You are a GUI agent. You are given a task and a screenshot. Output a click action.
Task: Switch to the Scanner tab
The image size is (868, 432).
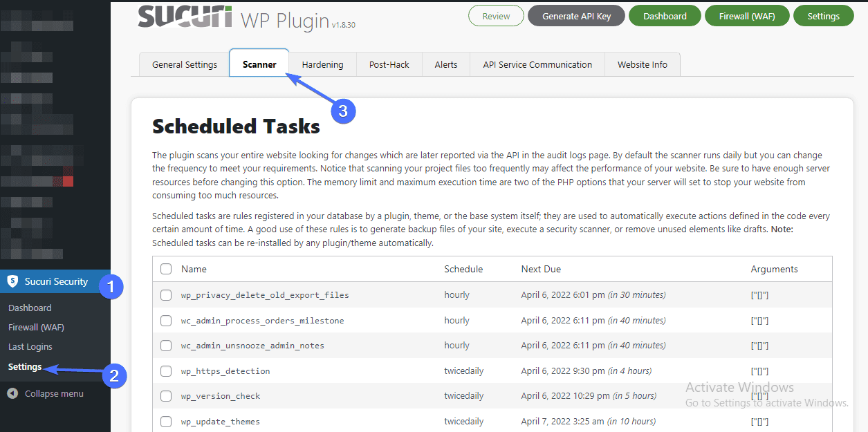click(x=259, y=64)
